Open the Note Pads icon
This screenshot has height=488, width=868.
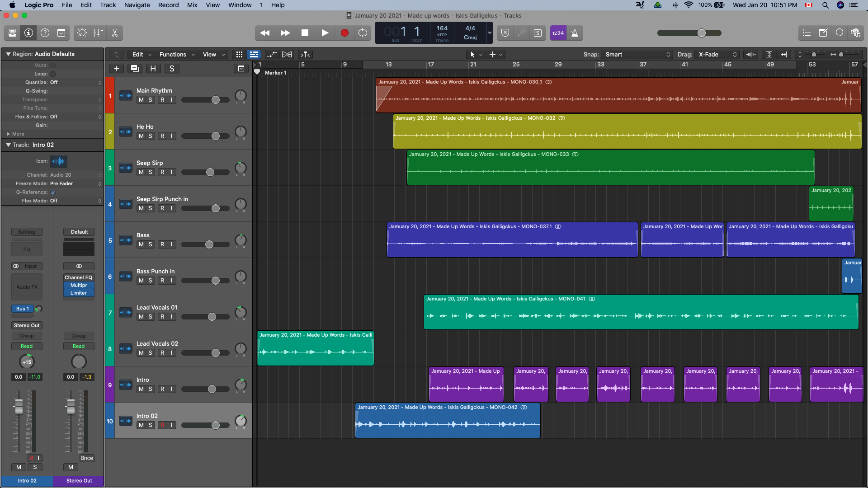point(823,33)
